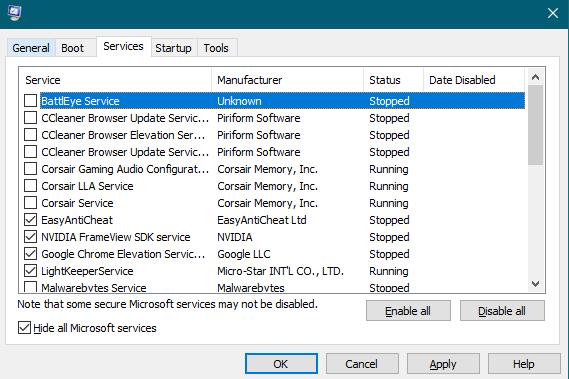
Task: Click the EasyAntiCheat Ltd manufacturer cell
Action: (x=262, y=220)
